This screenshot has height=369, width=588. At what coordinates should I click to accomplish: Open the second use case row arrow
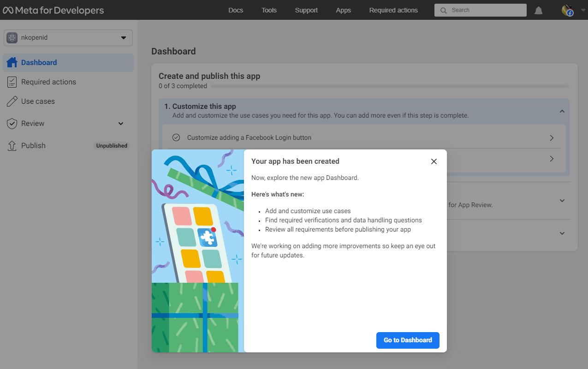tap(552, 159)
